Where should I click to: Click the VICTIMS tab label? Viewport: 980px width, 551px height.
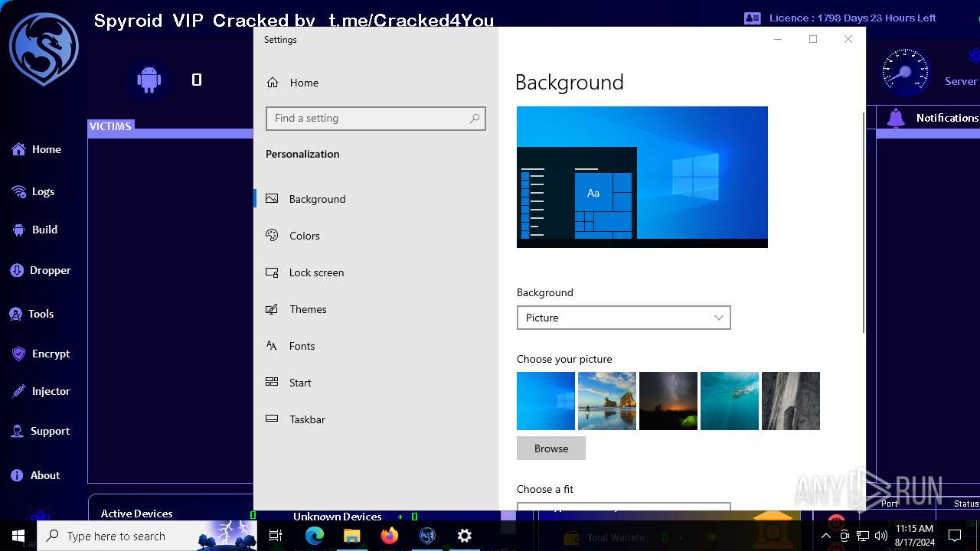pos(110,126)
